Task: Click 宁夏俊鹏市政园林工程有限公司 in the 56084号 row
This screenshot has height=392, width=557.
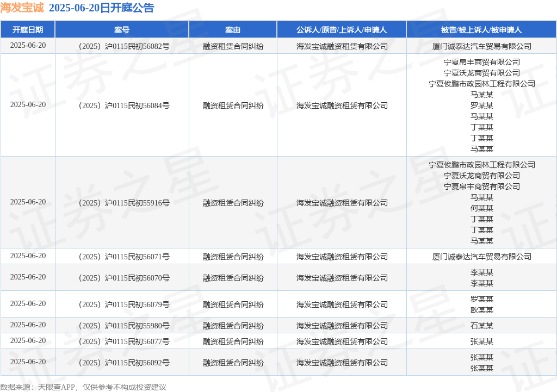Action: pos(482,84)
